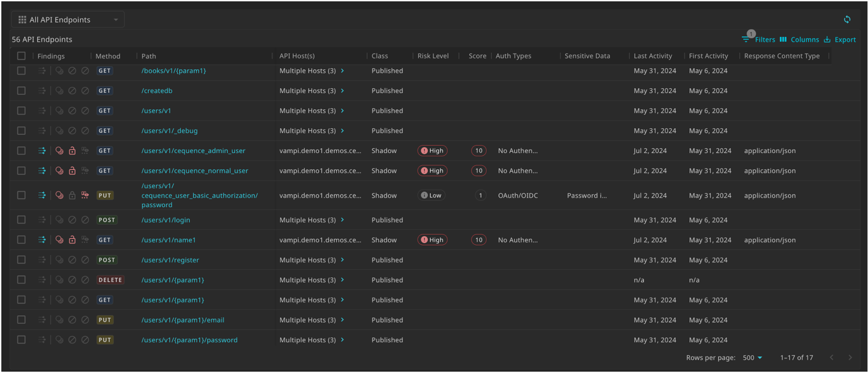Click greyed flow icon in /users/v1/login row
This screenshot has width=868, height=373.
42,220
